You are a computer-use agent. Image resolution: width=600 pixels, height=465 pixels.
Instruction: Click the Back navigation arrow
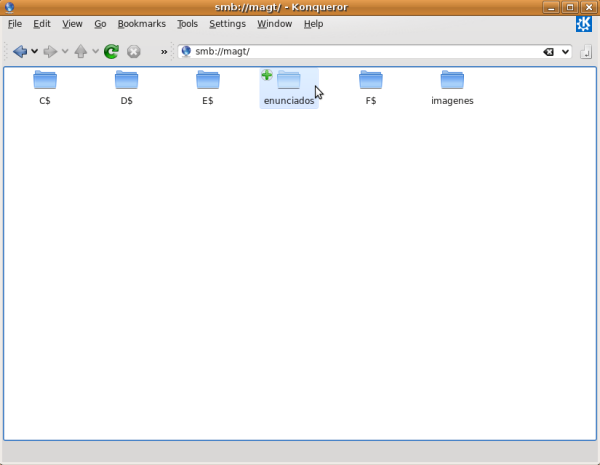coord(19,51)
